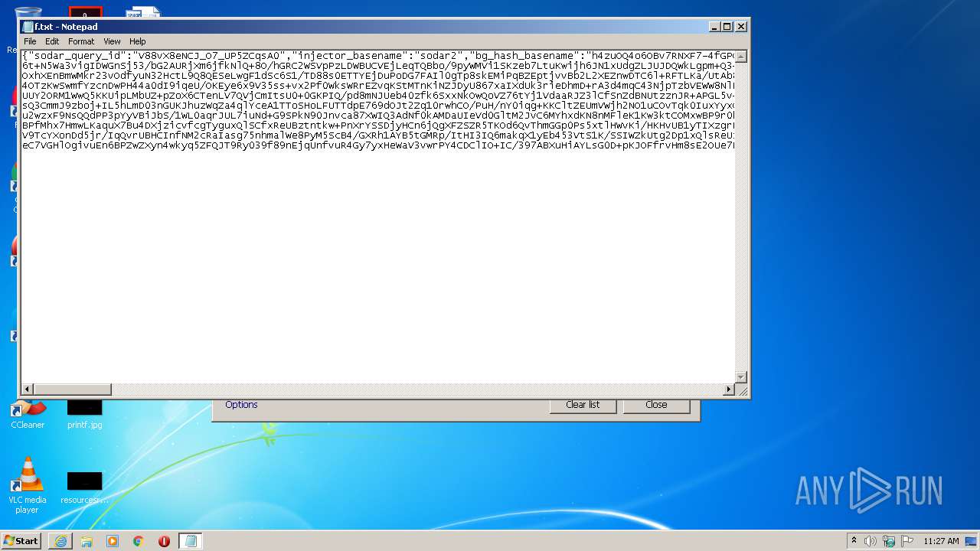Open the Help menu in Notepad
Image resolution: width=980 pixels, height=551 pixels.
click(137, 41)
